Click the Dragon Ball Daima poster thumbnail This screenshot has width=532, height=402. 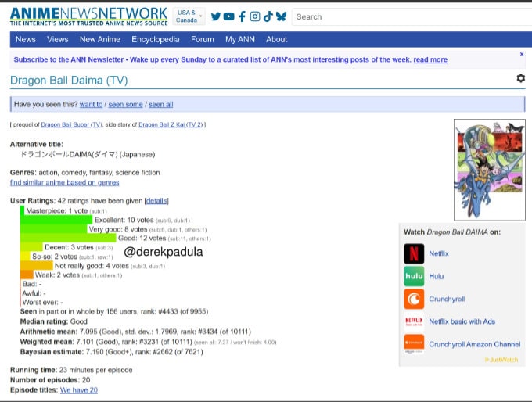(489, 170)
